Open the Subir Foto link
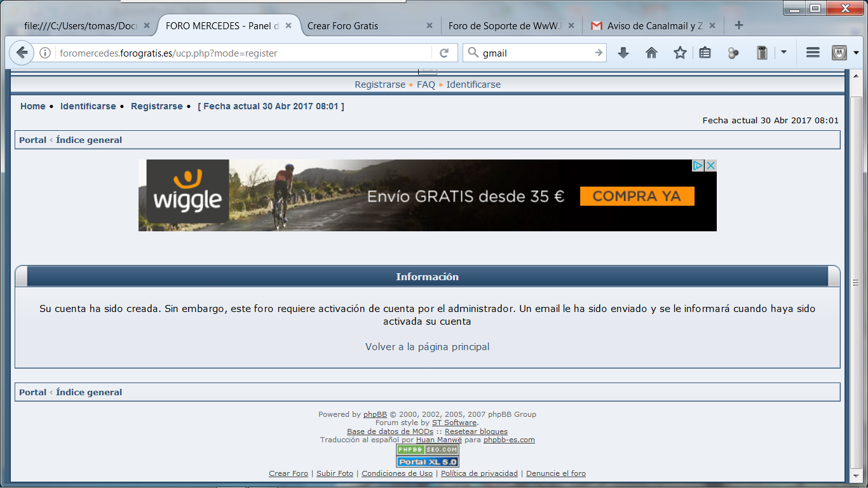Image resolution: width=868 pixels, height=488 pixels. pos(335,473)
